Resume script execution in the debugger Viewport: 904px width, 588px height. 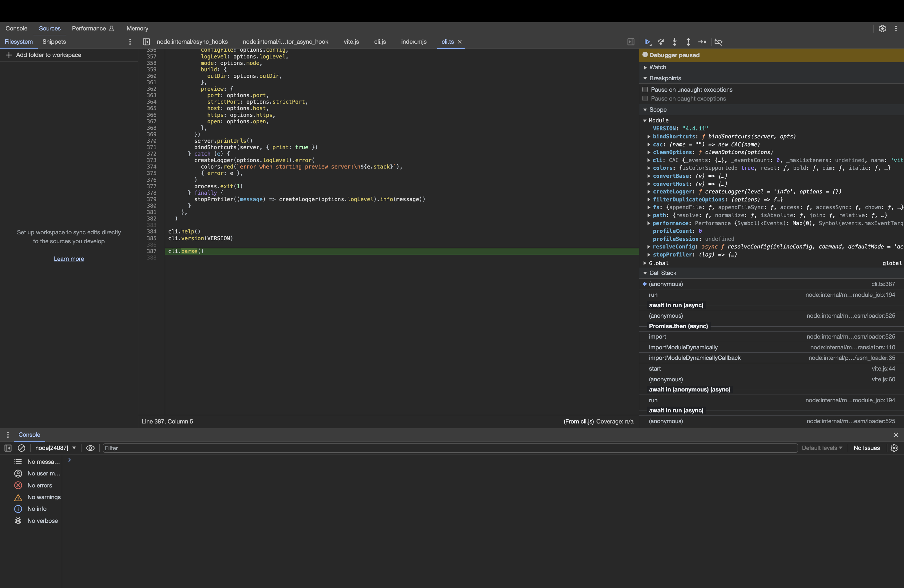point(647,42)
